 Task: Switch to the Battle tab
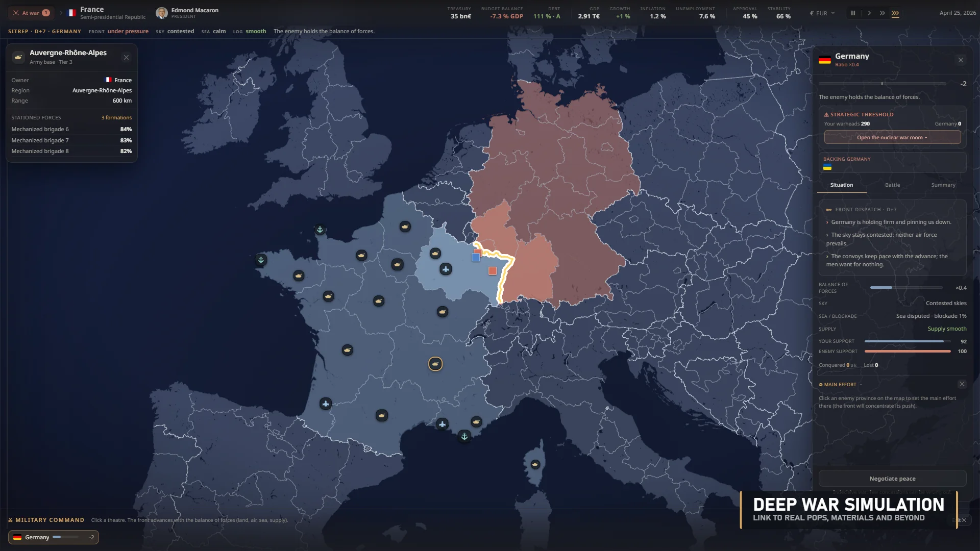(892, 185)
